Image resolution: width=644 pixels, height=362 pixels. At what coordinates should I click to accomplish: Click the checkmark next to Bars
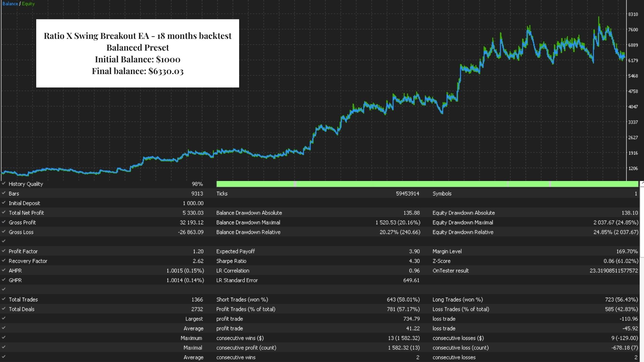pos(4,193)
